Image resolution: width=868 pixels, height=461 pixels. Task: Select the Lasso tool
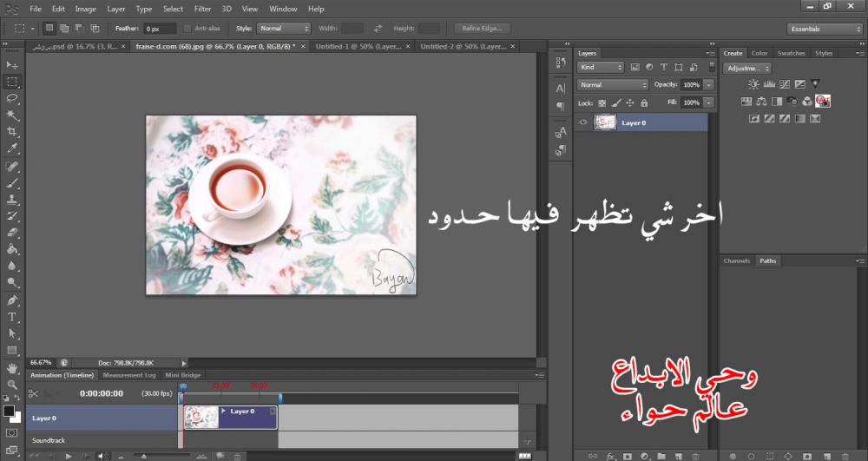pos(12,98)
